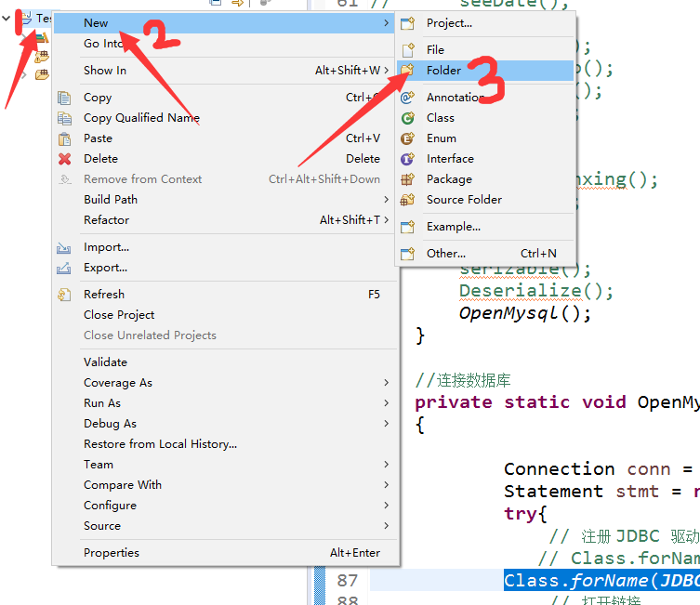700x605 pixels.
Task: Expand the Compare With submenu arrow
Action: tap(386, 485)
